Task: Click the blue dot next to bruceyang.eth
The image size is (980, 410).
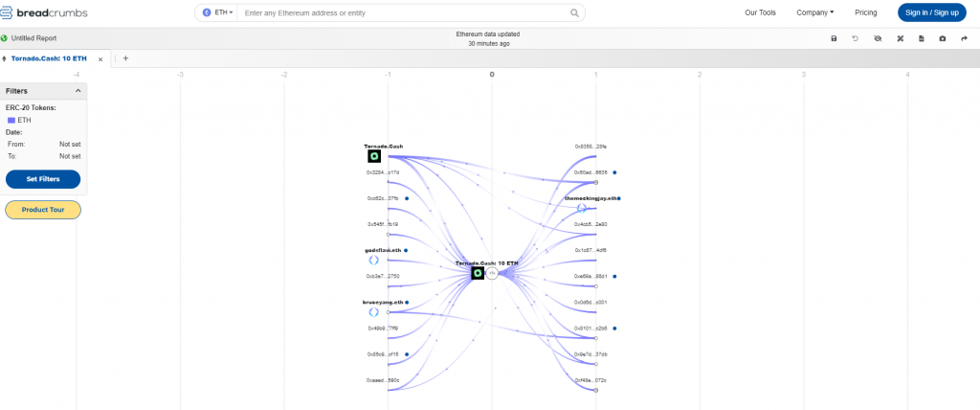Action: pos(406,303)
